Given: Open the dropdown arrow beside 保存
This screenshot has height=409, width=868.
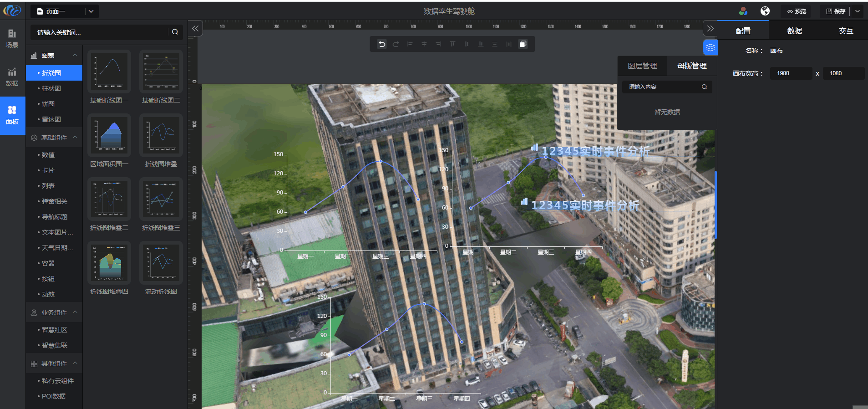Looking at the screenshot, I should [858, 11].
